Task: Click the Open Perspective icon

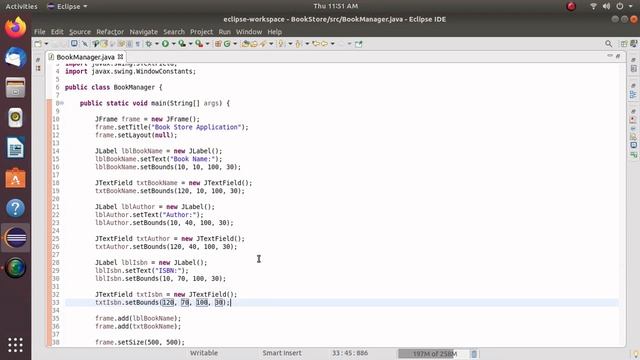Action: coord(624,44)
